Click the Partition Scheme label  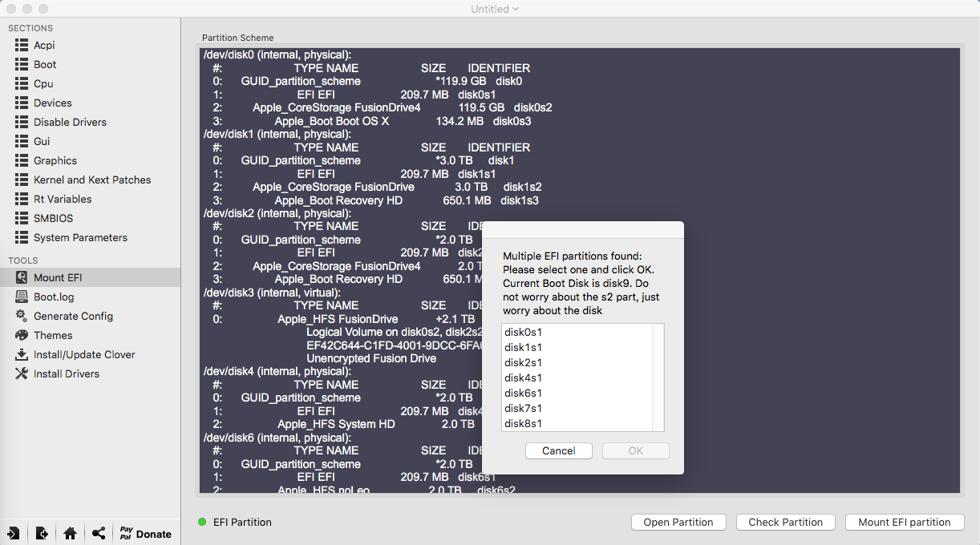click(237, 38)
